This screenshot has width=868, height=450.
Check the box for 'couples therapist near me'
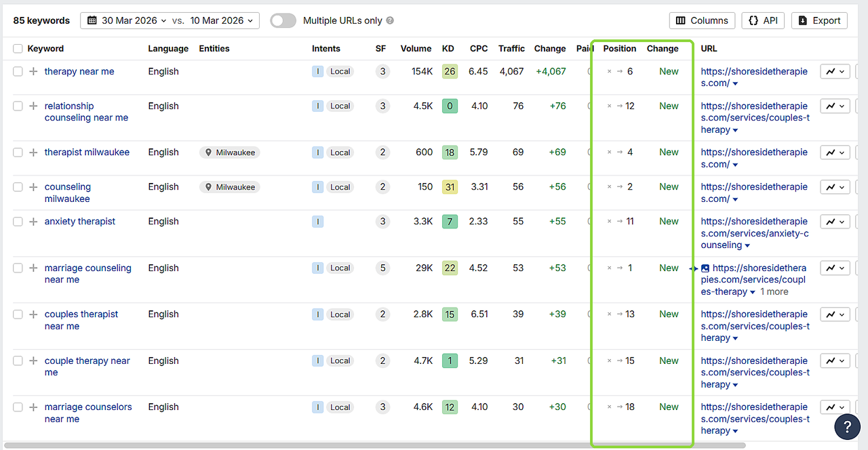(x=18, y=314)
